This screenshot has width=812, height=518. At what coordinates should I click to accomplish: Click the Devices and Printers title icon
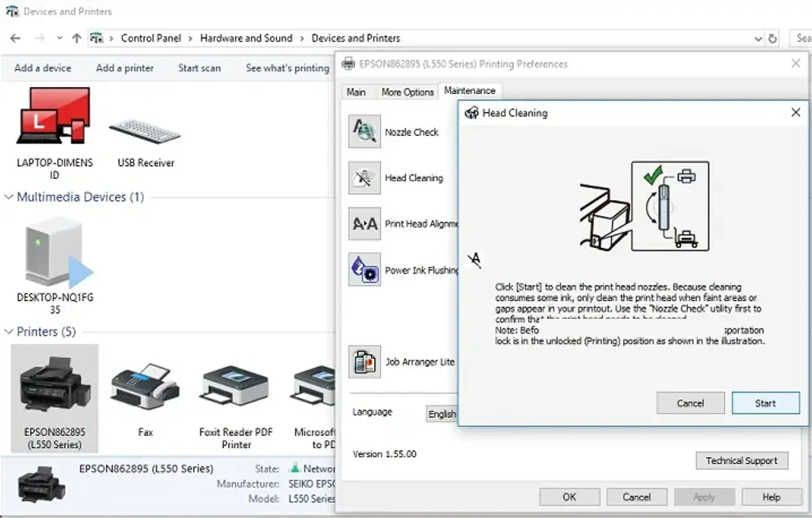pos(12,11)
